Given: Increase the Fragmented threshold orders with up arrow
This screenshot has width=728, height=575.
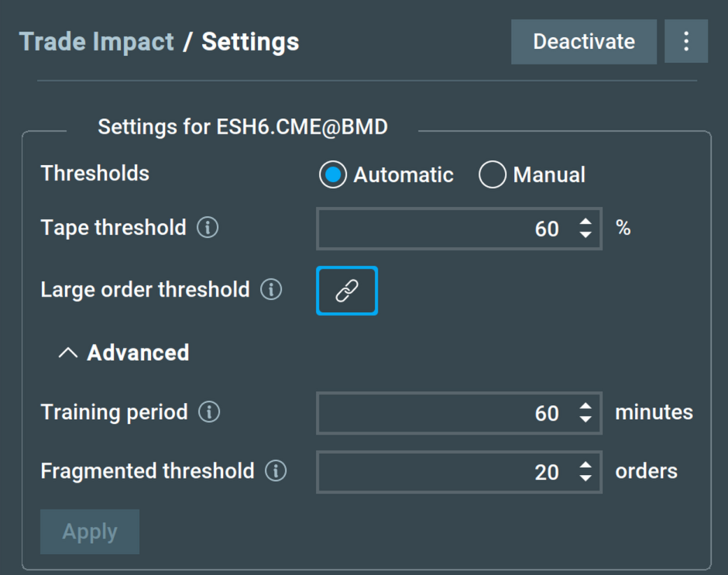Looking at the screenshot, I should pos(585,466).
